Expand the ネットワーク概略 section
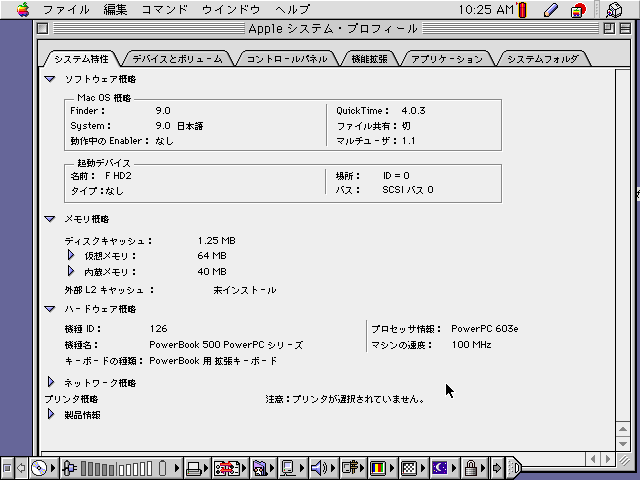The width and height of the screenshot is (640, 480). (x=51, y=382)
